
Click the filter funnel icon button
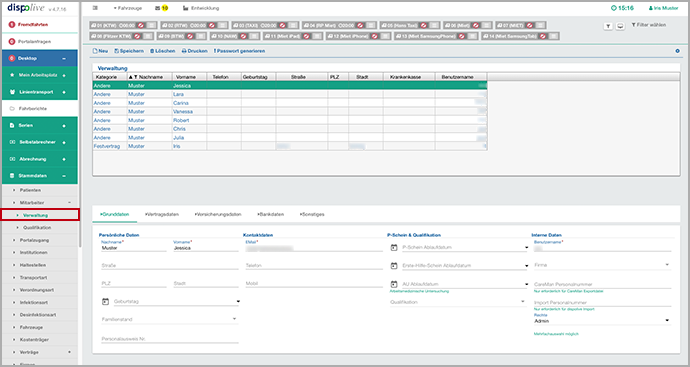[x=608, y=26]
